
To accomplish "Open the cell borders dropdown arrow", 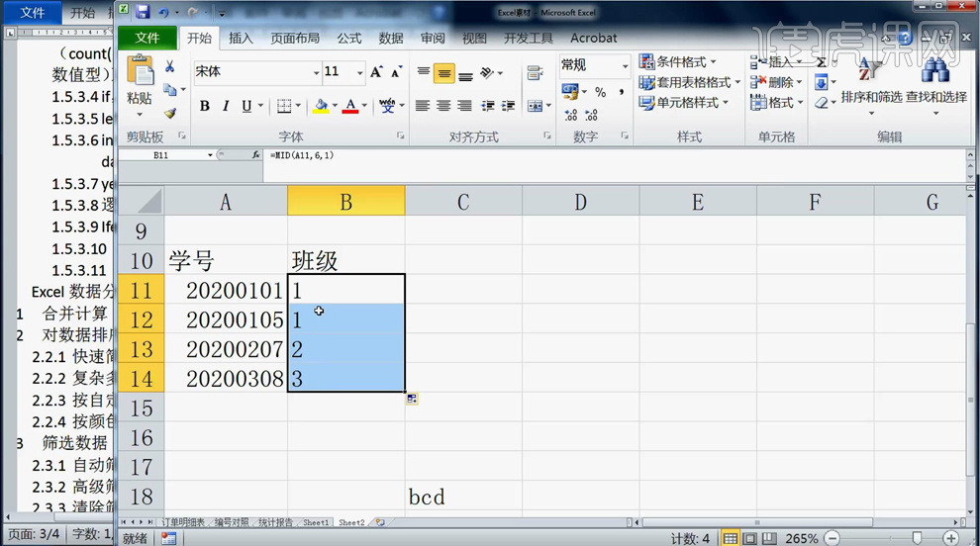I will (298, 106).
